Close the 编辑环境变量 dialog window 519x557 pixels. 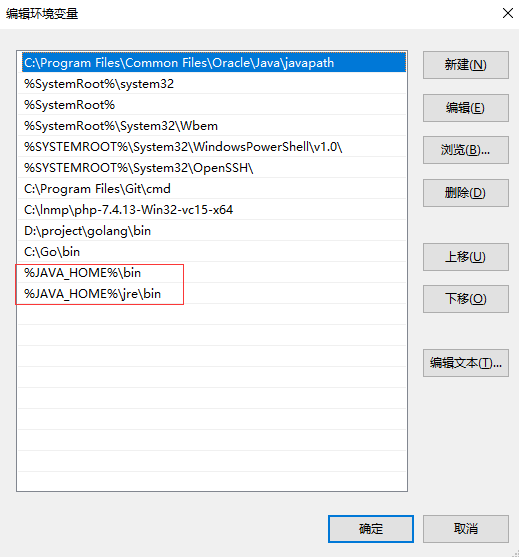(x=508, y=13)
